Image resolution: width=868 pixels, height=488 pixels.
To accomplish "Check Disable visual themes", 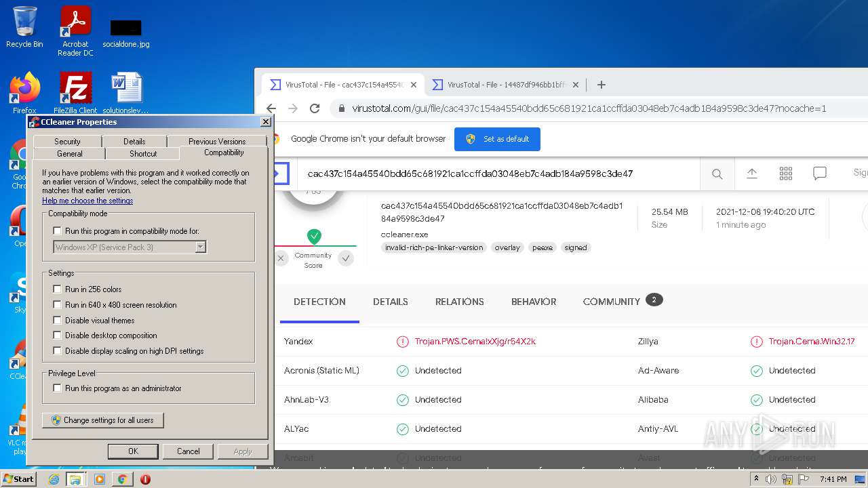I will (58, 320).
